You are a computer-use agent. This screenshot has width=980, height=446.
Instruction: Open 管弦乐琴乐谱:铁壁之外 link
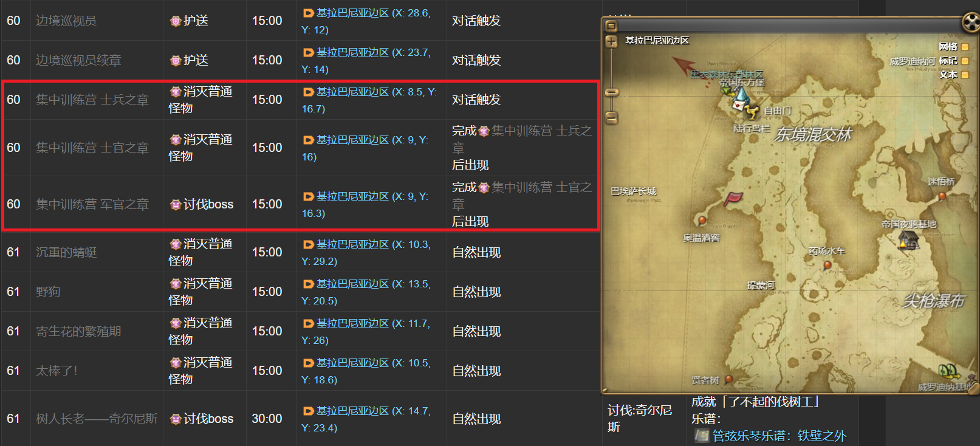(x=780, y=436)
